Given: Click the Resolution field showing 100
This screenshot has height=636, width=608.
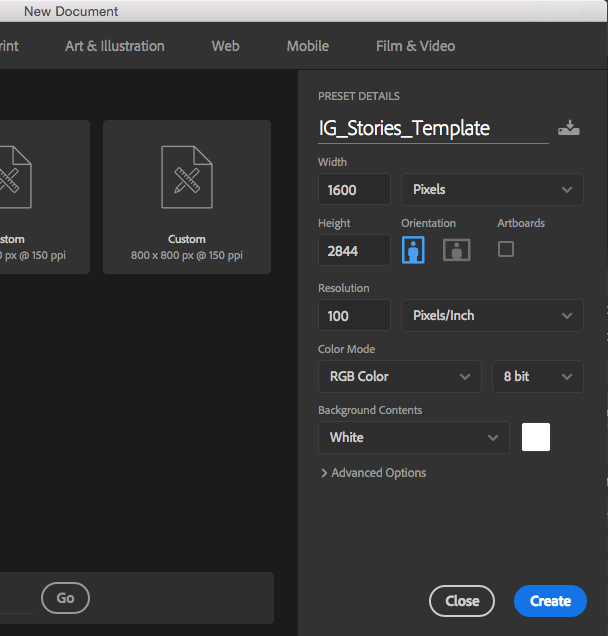Looking at the screenshot, I should [354, 315].
